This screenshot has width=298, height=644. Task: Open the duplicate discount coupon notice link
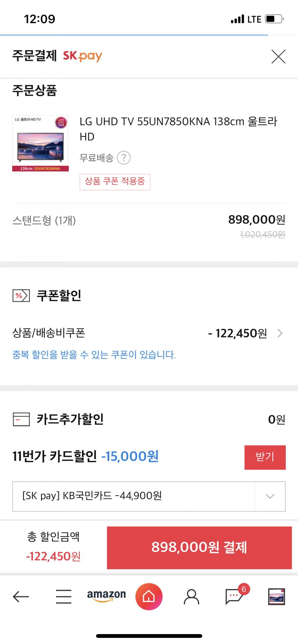point(94,355)
